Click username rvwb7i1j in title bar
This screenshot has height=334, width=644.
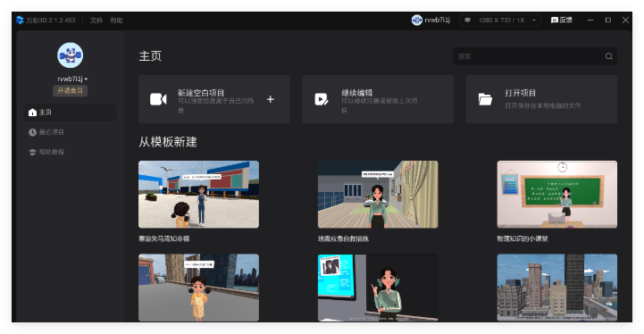[x=438, y=20]
